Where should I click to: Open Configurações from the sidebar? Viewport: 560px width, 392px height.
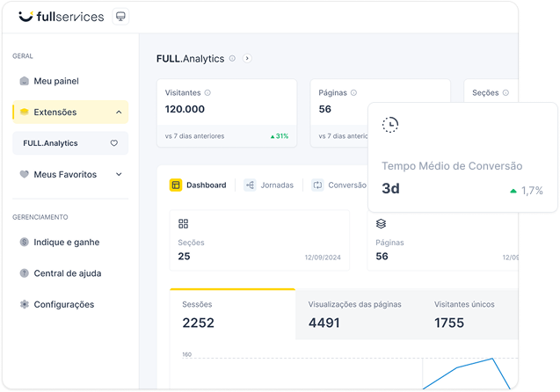pyautogui.click(x=63, y=304)
